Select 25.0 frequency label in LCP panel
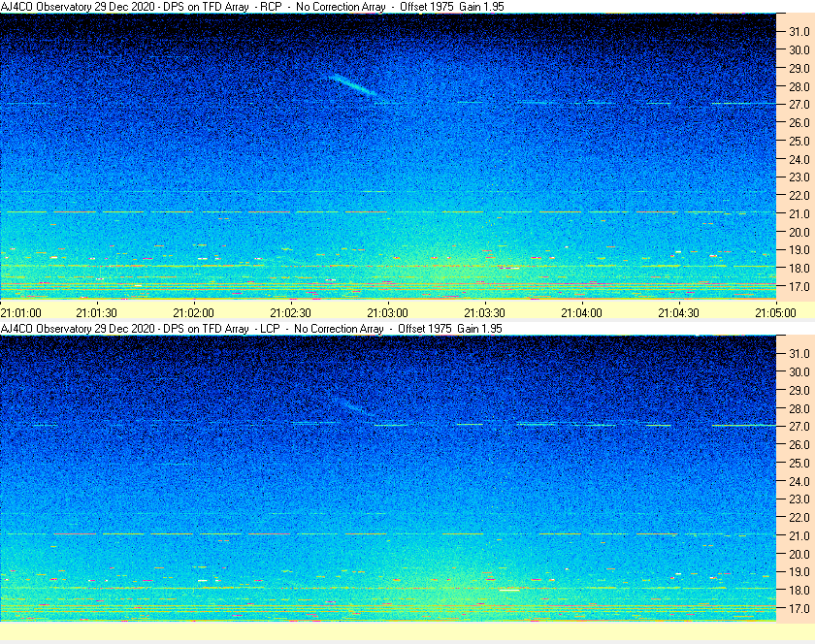The width and height of the screenshot is (815, 644). coord(799,463)
